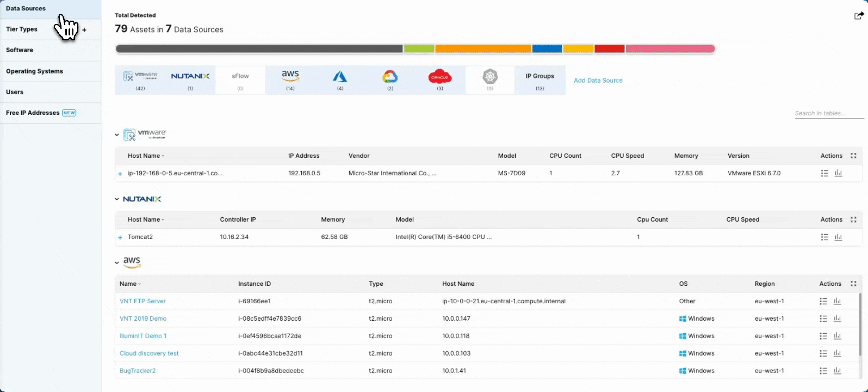Expand the Tomcat2 row with plus sign

click(x=120, y=237)
